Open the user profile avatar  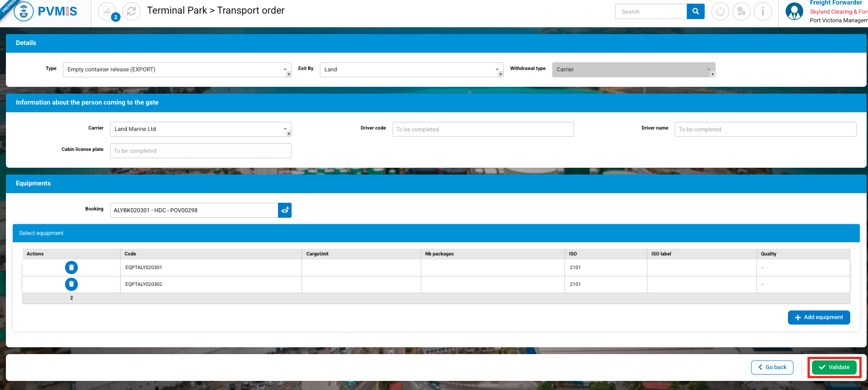click(x=794, y=11)
